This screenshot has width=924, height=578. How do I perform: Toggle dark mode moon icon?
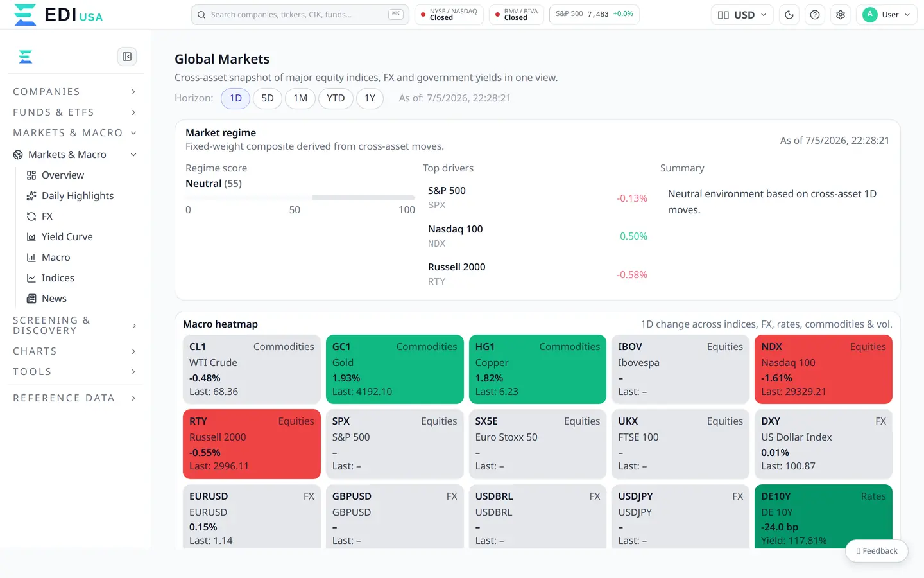(789, 15)
